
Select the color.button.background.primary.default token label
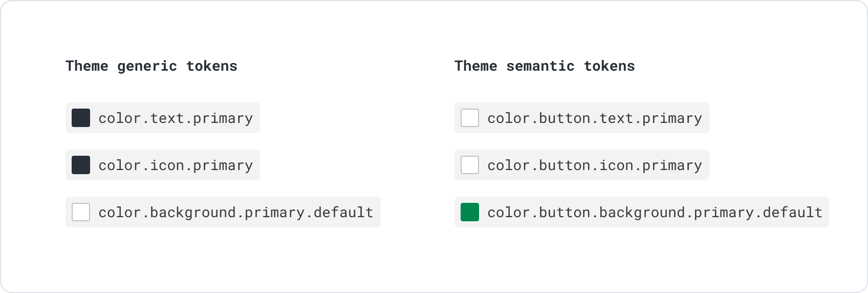(x=655, y=213)
